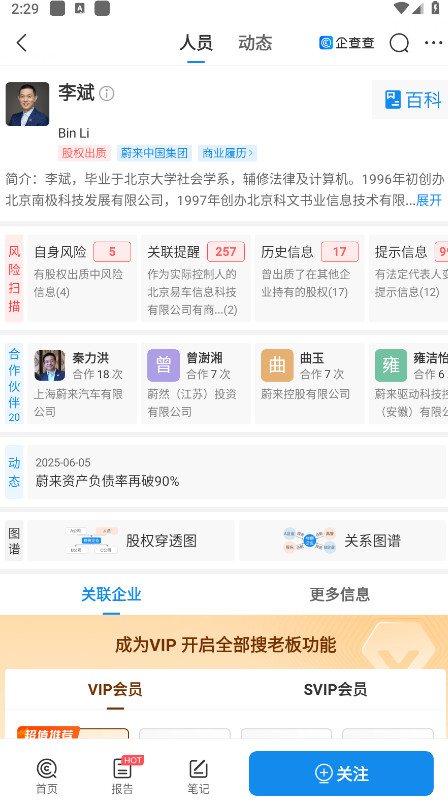Open news 蔚来资产负债率再破90%
This screenshot has width=448, height=804.
coord(107,481)
